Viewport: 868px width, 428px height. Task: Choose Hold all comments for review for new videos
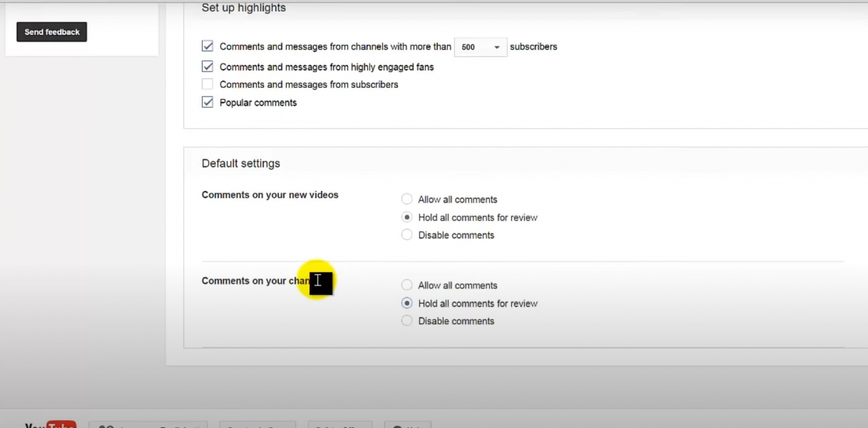[407, 217]
